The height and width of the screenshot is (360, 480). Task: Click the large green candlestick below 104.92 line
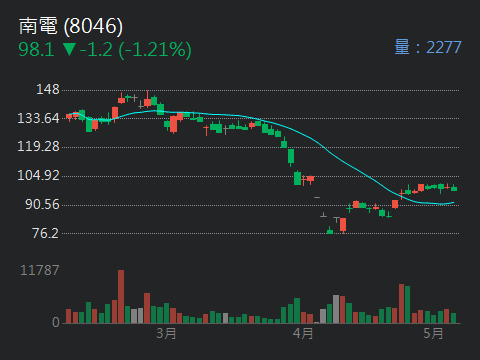tap(297, 178)
